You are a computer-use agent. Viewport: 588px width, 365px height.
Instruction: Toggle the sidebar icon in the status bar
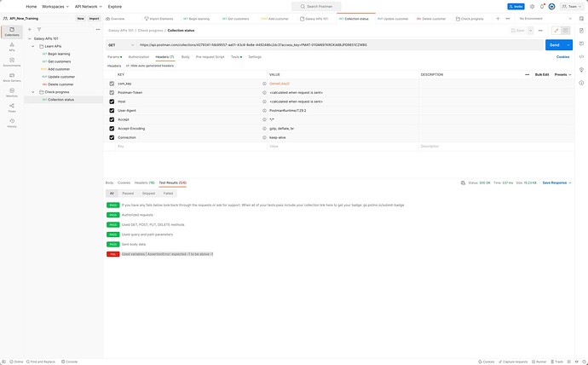pyautogui.click(x=4, y=362)
